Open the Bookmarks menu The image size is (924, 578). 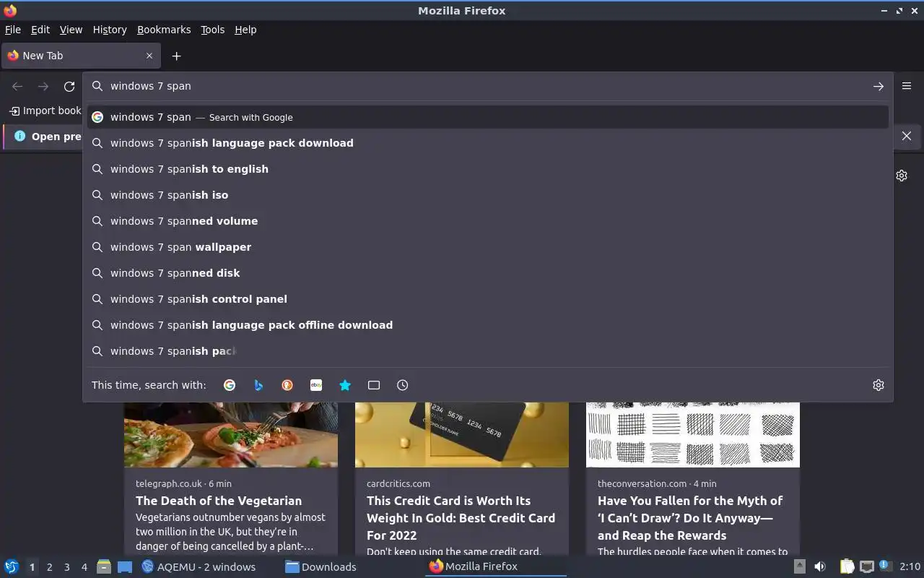[164, 30]
